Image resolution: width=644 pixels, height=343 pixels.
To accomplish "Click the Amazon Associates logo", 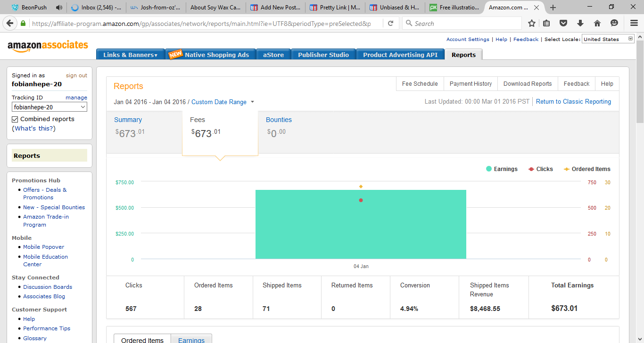I will point(48,46).
